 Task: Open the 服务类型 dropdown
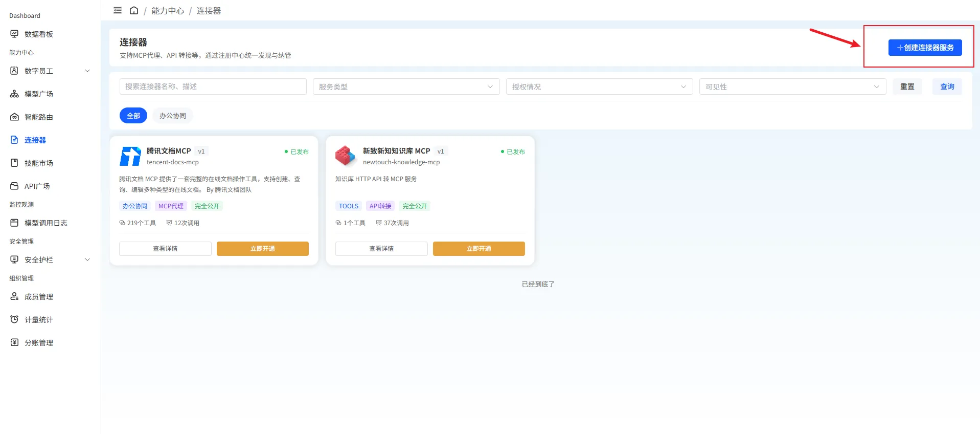click(406, 86)
